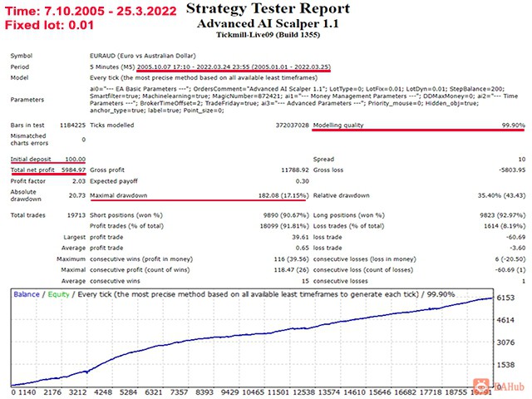Click the 'Every tick' model description in the table
Viewport: 532px width, 399px height.
(204, 77)
